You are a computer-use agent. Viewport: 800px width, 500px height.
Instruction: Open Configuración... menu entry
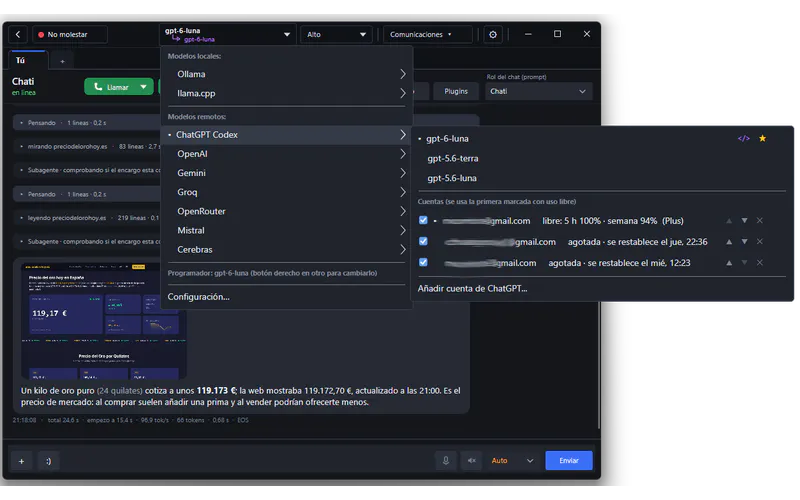coord(198,296)
